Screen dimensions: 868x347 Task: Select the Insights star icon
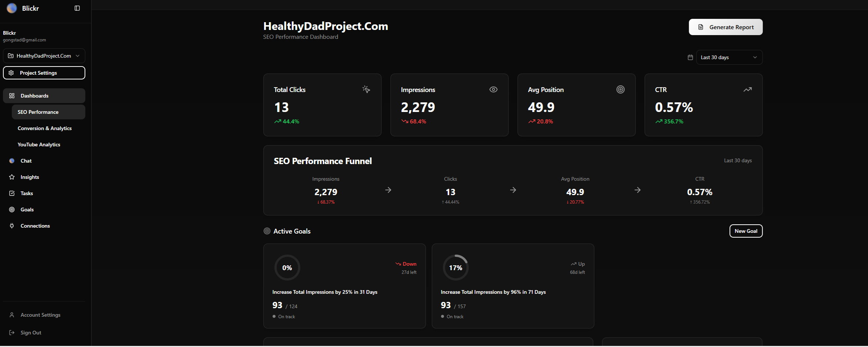(12, 177)
